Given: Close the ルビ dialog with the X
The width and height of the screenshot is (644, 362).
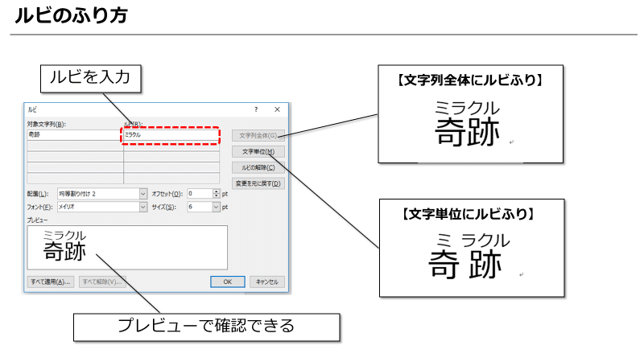Looking at the screenshot, I should (277, 109).
